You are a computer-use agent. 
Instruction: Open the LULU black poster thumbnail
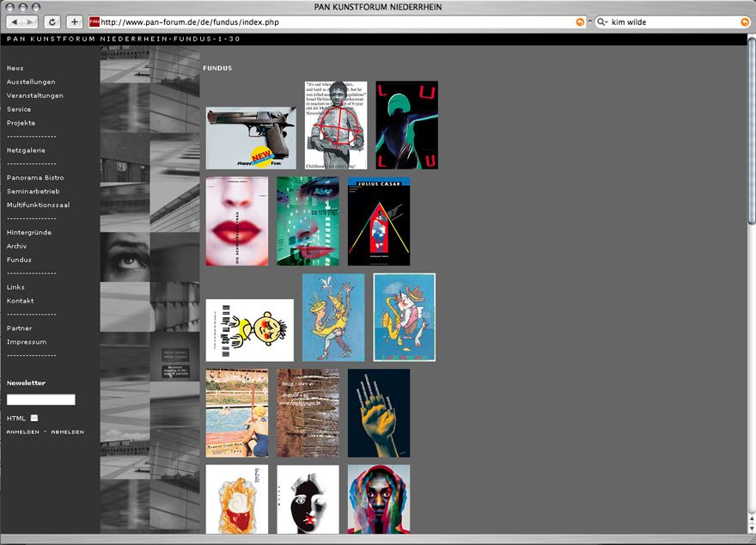pyautogui.click(x=407, y=125)
